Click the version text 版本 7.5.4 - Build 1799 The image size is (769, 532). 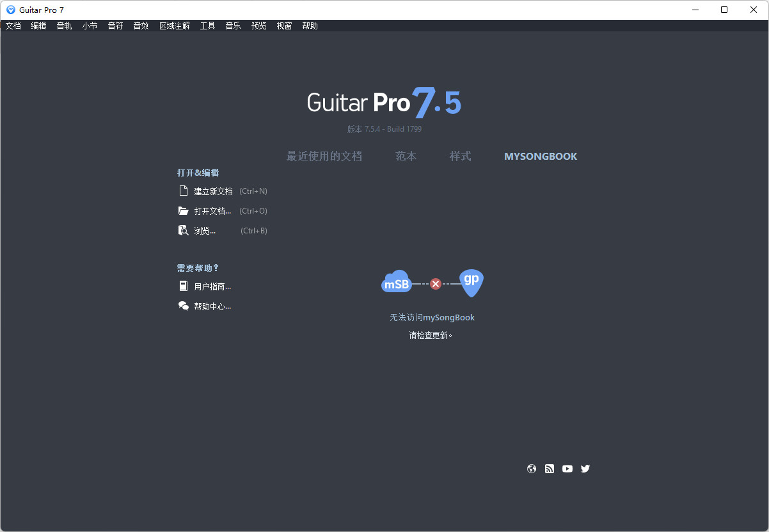tap(384, 129)
